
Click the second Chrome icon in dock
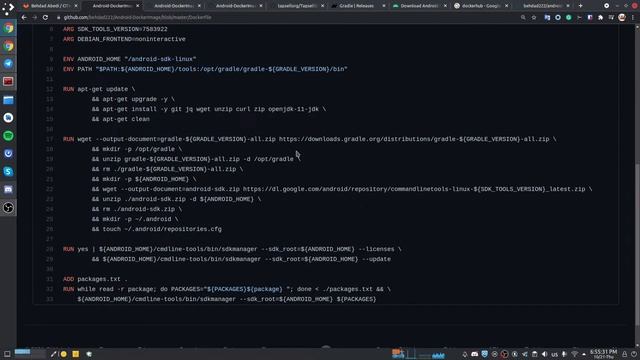tap(8, 46)
